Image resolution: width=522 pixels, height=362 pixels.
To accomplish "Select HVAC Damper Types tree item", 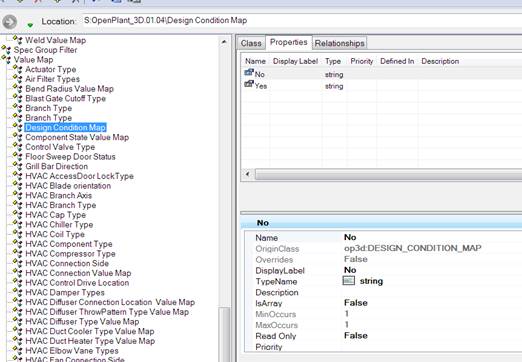I will click(65, 293).
